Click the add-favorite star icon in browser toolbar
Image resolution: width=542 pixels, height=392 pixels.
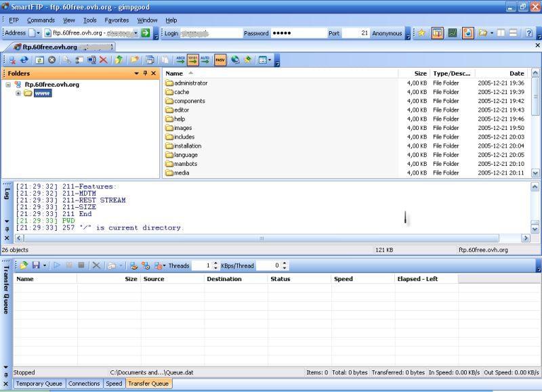(x=247, y=60)
